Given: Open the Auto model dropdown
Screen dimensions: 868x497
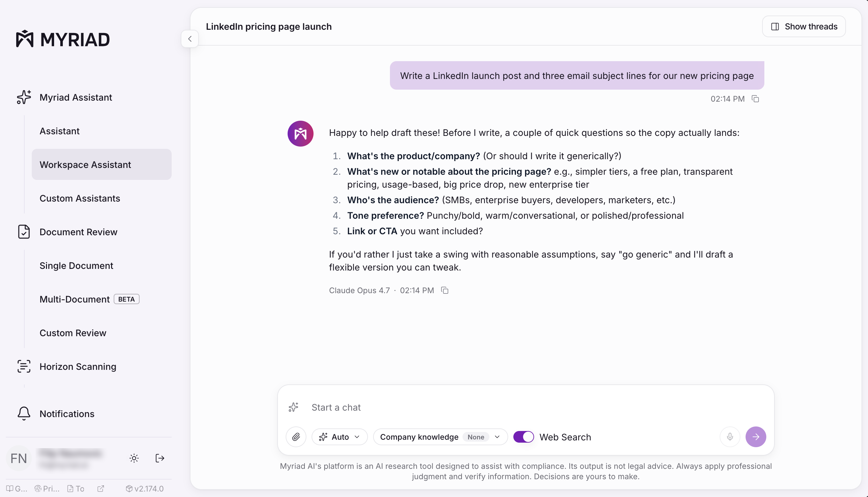Looking at the screenshot, I should [339, 437].
